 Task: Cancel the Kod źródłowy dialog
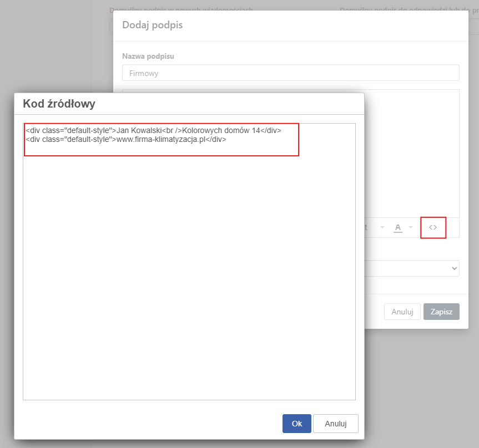(335, 423)
